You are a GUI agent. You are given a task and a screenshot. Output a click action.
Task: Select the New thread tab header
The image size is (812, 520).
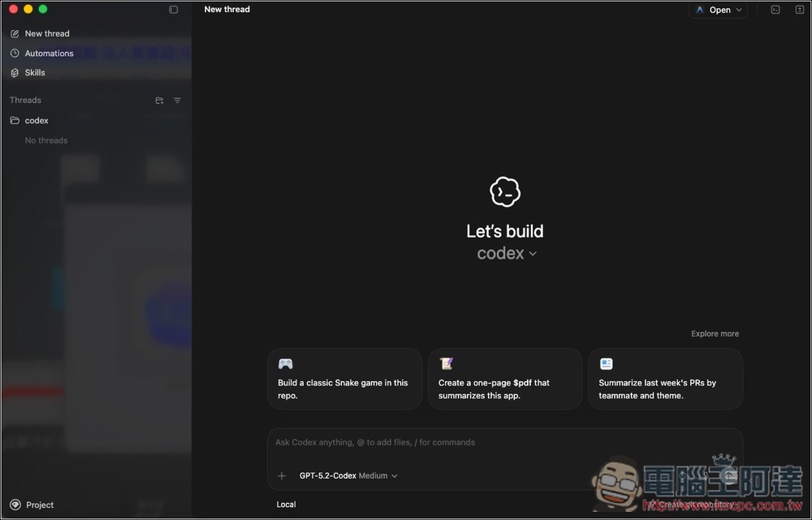227,9
